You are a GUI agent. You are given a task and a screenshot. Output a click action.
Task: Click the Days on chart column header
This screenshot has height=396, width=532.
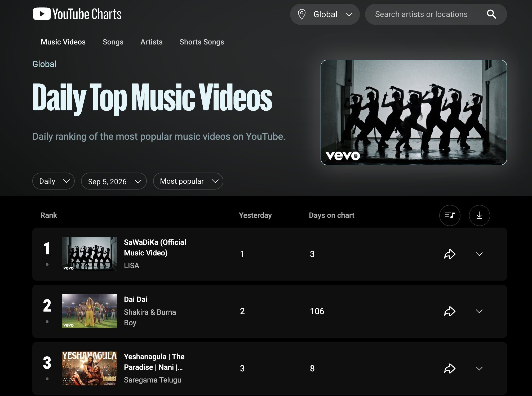(x=331, y=215)
